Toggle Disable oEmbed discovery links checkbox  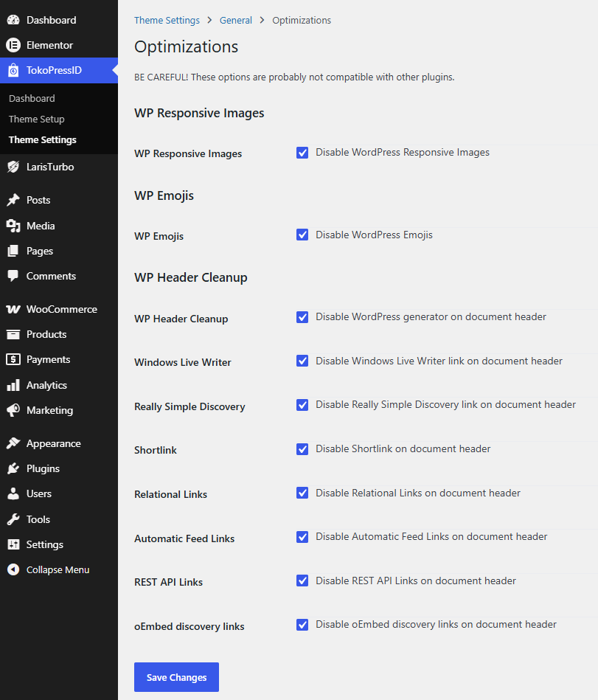coord(302,625)
